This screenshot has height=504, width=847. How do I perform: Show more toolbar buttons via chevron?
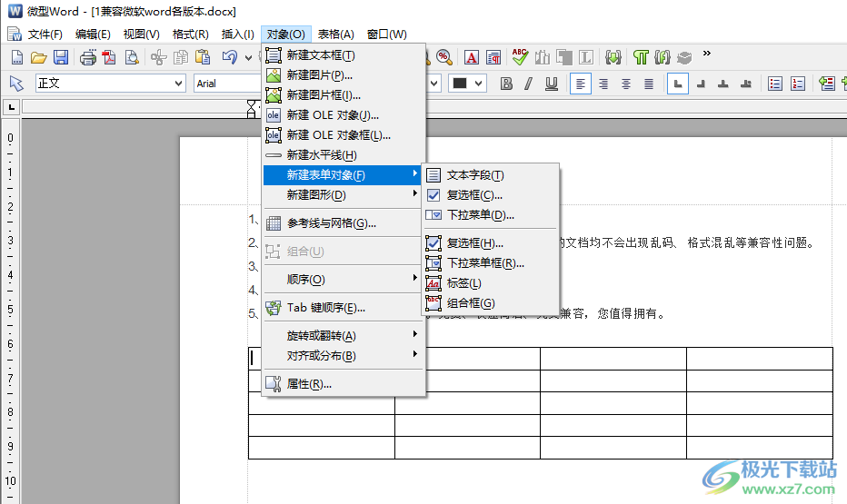point(706,54)
